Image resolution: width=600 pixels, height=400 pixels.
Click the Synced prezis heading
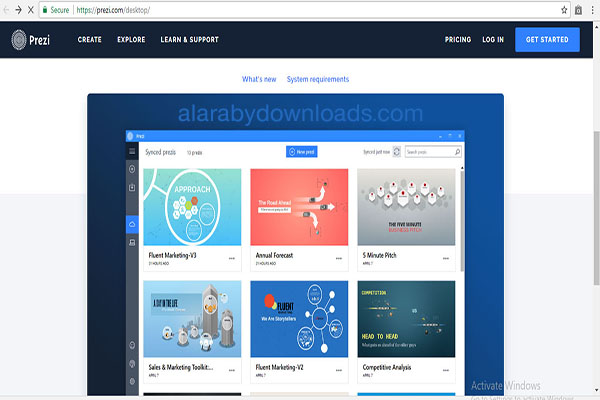(160, 152)
